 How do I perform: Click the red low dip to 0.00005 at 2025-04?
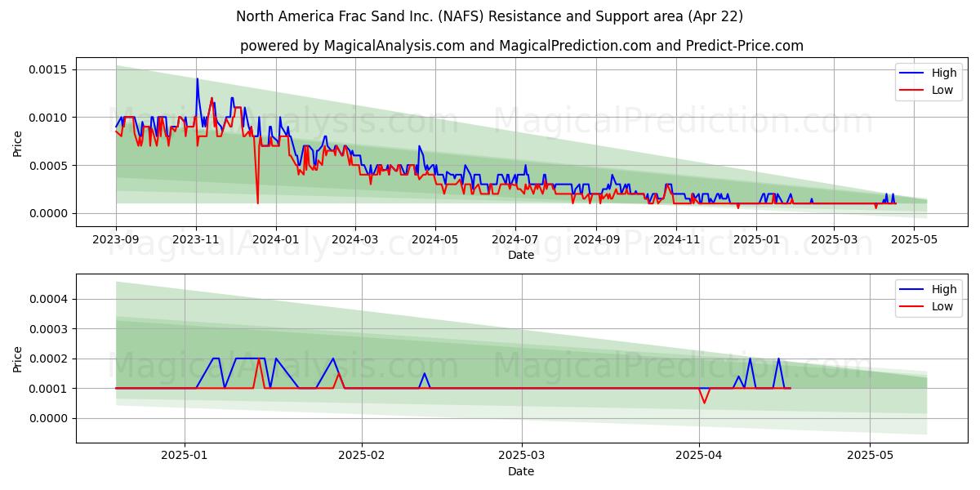(x=704, y=403)
